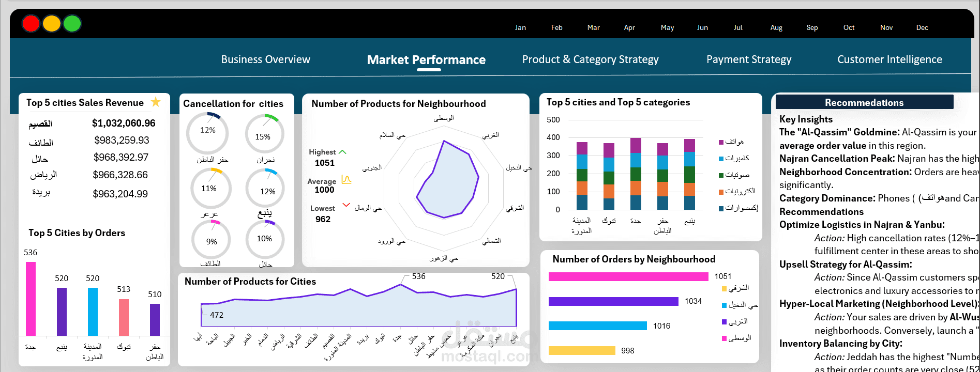This screenshot has height=372, width=980.
Task: Switch to Product & Category Strategy tab
Action: point(590,59)
